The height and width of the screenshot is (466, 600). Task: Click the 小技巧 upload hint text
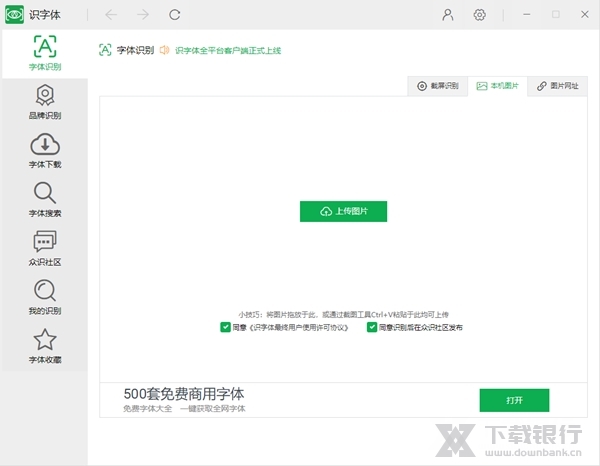click(x=343, y=314)
